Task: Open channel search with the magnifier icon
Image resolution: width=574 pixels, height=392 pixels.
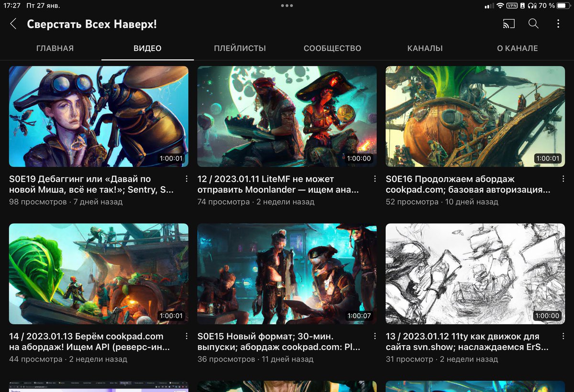Action: [x=533, y=23]
